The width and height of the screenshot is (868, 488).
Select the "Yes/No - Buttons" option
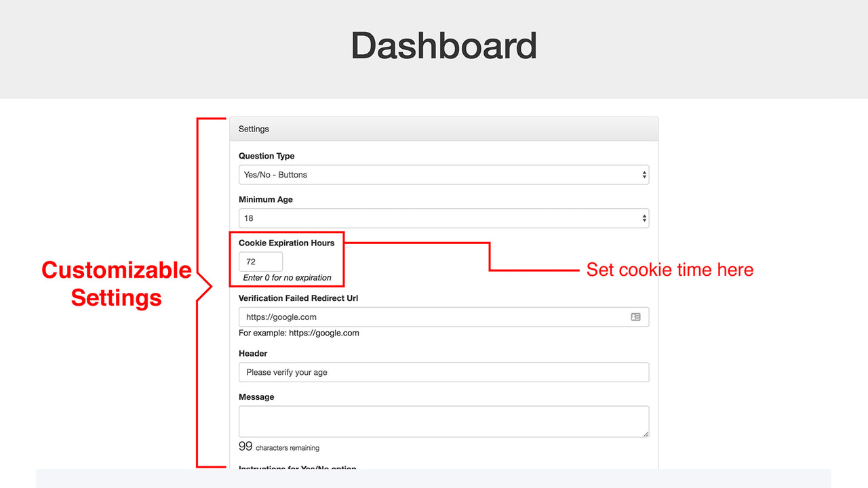tap(274, 174)
